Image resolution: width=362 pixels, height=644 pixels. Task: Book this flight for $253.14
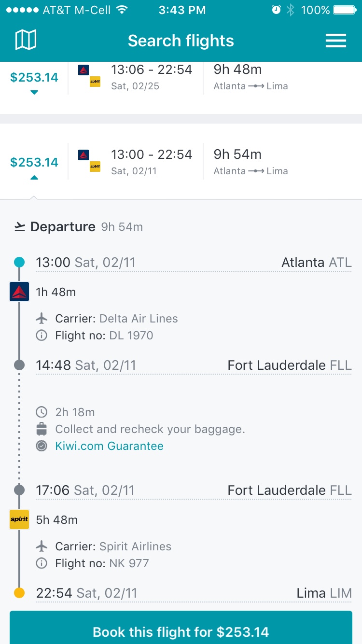(x=181, y=631)
